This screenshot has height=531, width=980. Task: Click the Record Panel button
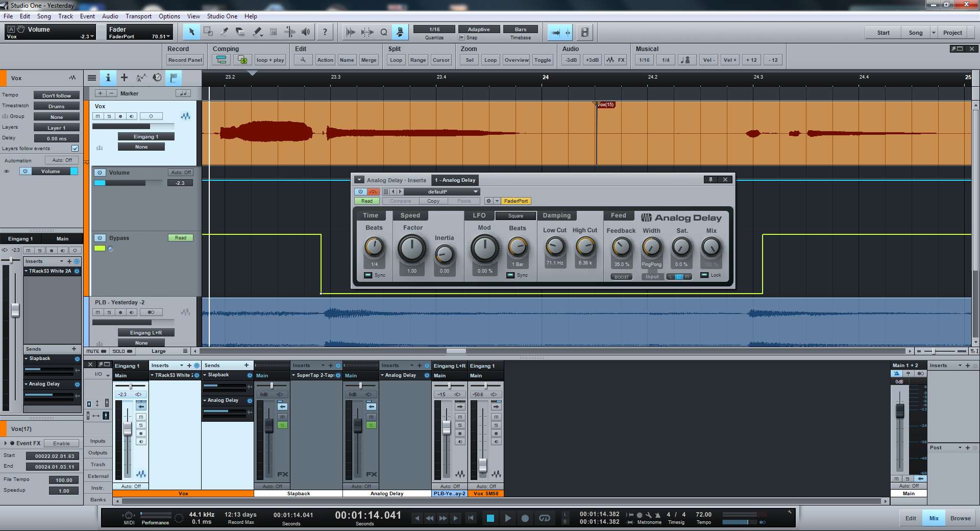tap(185, 60)
